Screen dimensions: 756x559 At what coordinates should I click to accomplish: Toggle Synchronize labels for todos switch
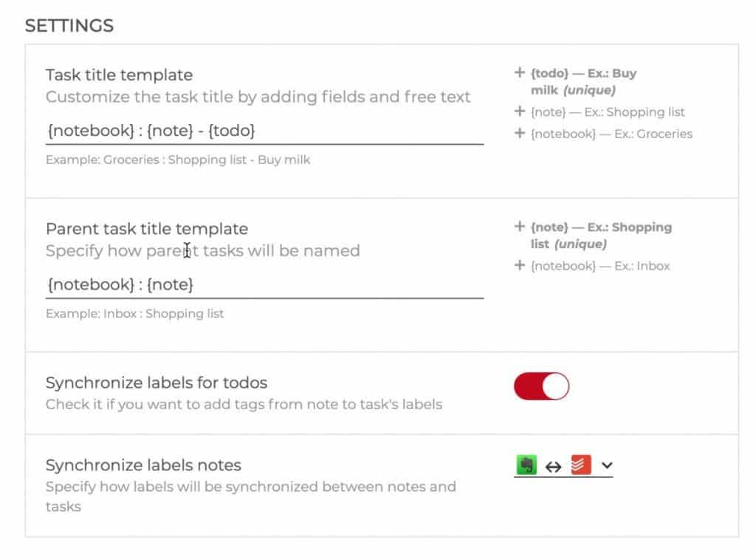point(541,386)
